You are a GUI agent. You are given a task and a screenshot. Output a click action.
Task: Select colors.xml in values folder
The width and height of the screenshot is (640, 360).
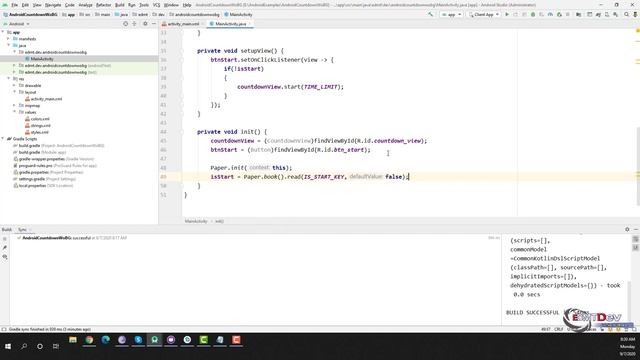[x=40, y=119]
